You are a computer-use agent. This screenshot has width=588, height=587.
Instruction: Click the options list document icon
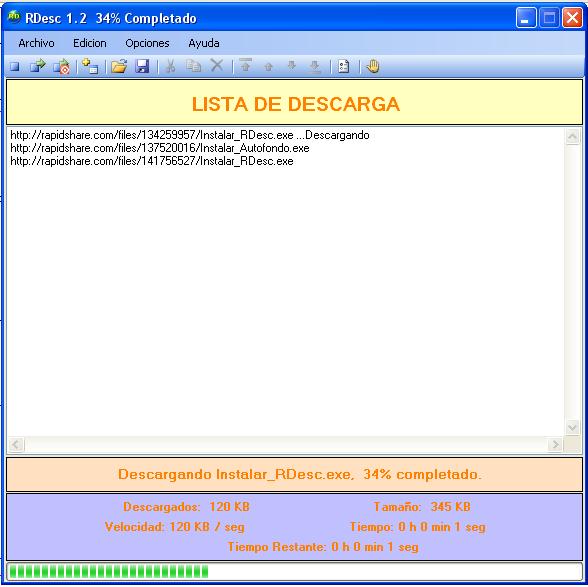coord(344,66)
